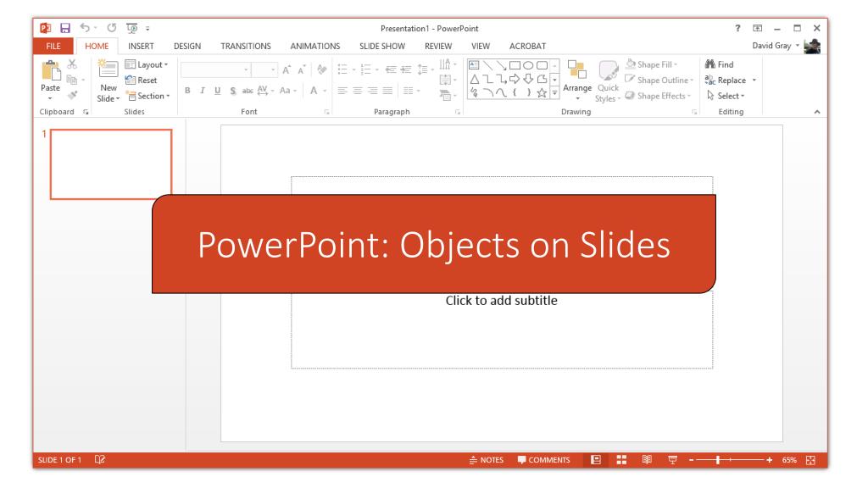Click the spell check icon in status bar
868x488 pixels.
100,460
